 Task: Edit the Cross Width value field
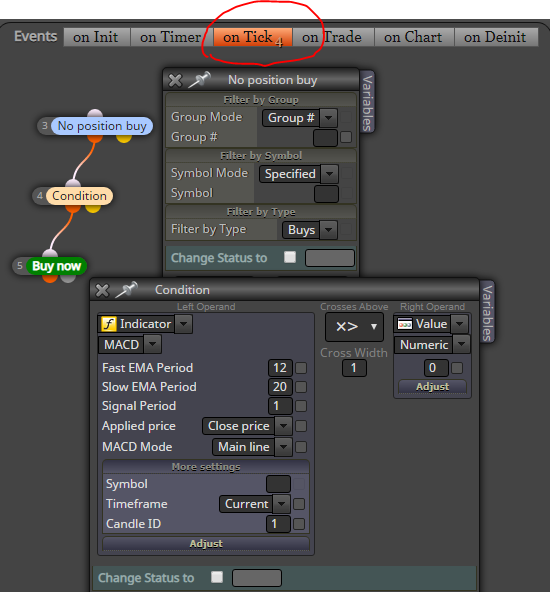[x=354, y=368]
